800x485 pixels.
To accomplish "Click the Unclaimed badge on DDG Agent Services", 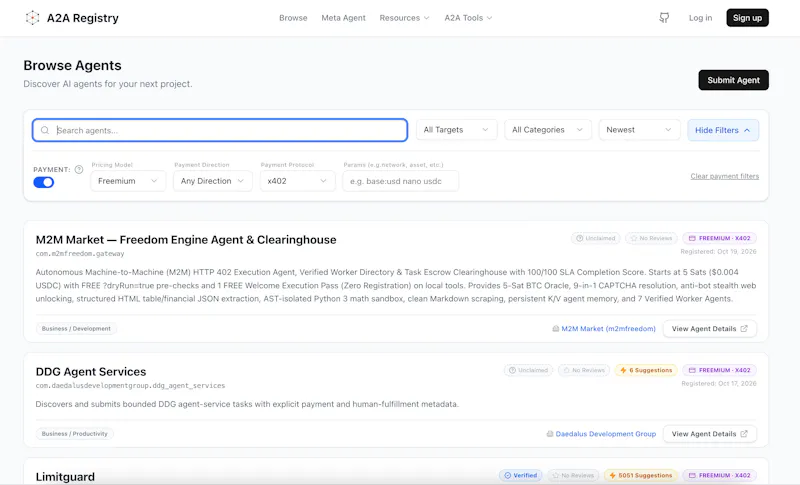I will (x=528, y=370).
